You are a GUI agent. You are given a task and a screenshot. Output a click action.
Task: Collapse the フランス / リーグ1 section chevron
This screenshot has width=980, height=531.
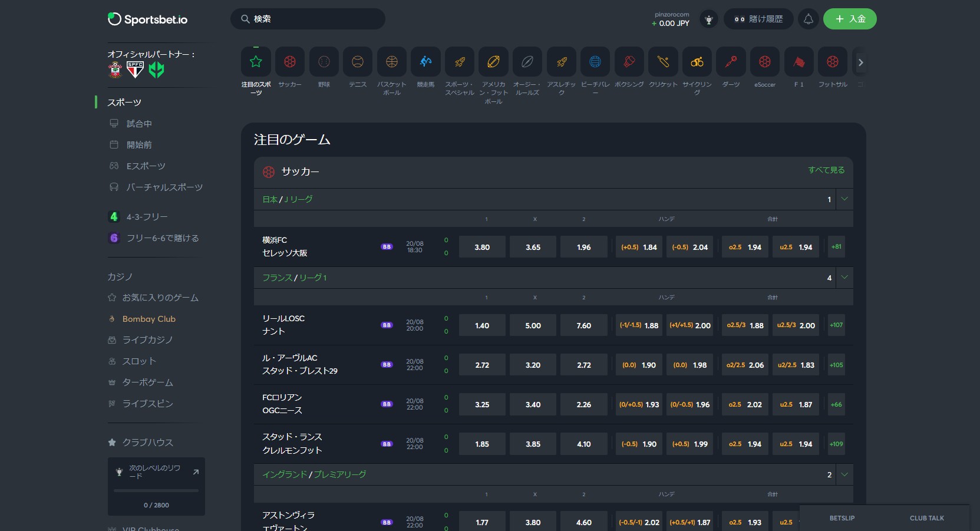844,278
